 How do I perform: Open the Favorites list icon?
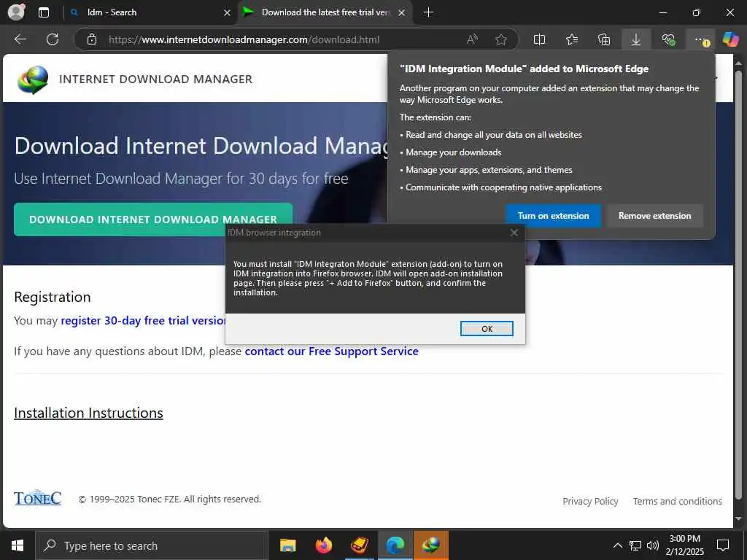[572, 39]
